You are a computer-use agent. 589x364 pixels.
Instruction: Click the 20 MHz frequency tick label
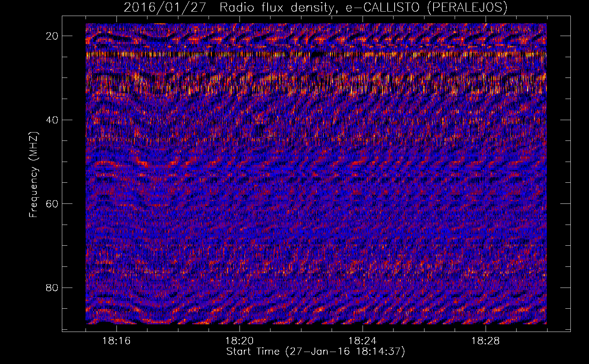click(52, 36)
